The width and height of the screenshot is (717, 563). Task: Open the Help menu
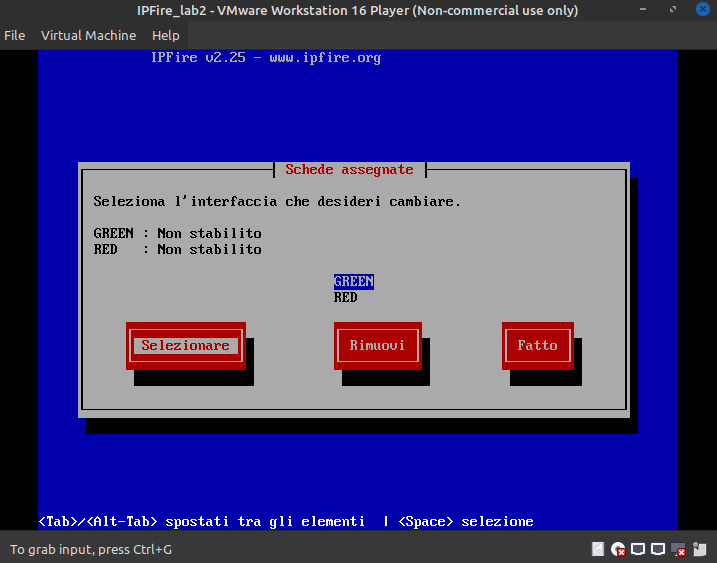[166, 35]
